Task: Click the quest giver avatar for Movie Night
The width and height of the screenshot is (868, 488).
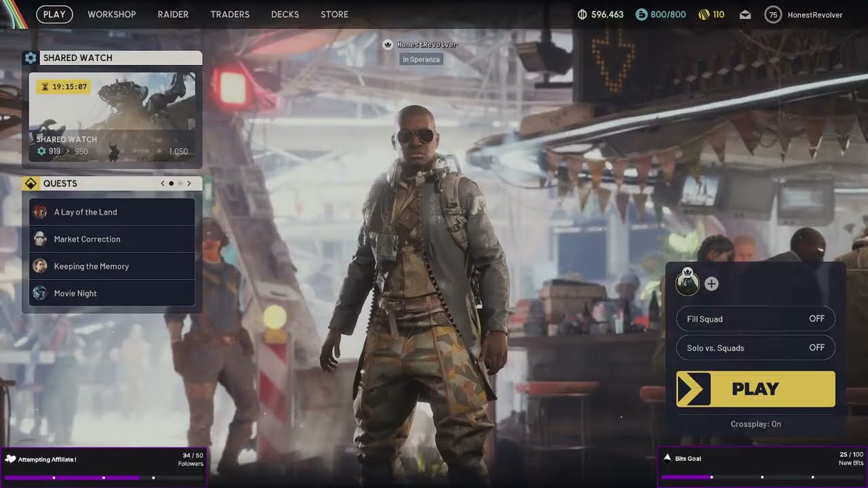Action: point(40,293)
